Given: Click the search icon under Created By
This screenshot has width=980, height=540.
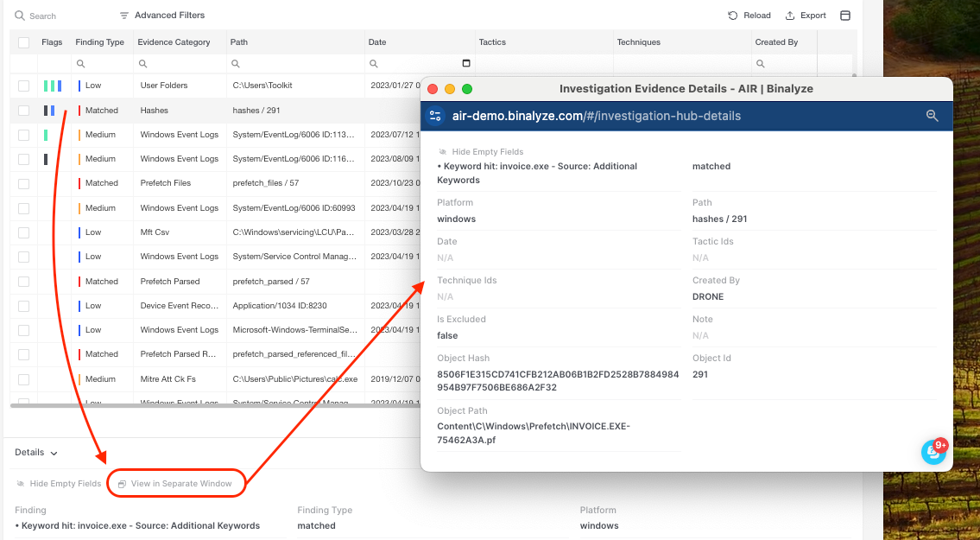Looking at the screenshot, I should (x=758, y=64).
